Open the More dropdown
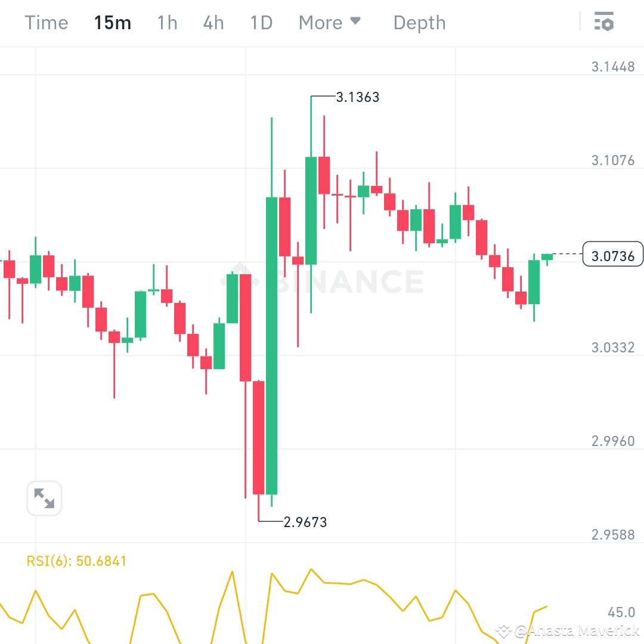 click(x=322, y=22)
